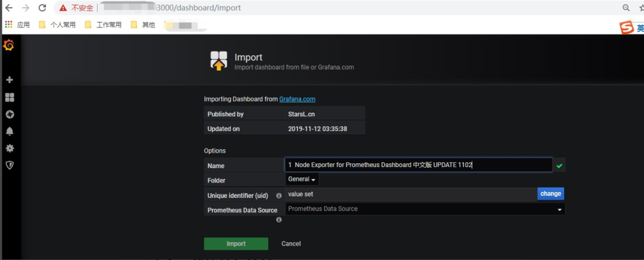The height and width of the screenshot is (260, 644).
Task: Follow the Grafana.com link
Action: click(298, 99)
